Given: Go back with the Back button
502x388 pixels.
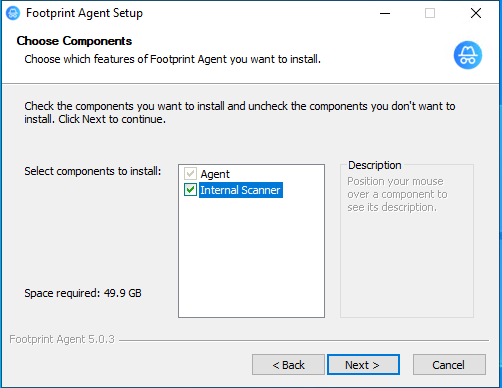Looking at the screenshot, I should click(288, 365).
